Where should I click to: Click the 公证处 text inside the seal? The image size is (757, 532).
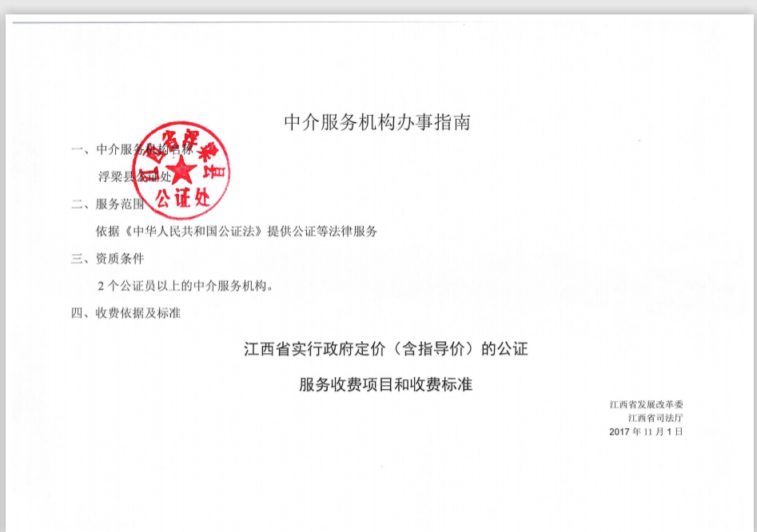[x=183, y=198]
